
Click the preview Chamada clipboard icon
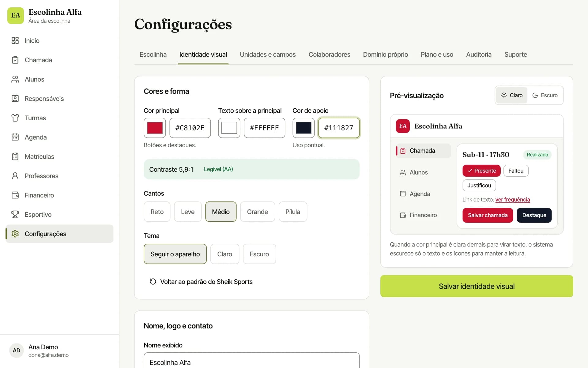click(x=403, y=151)
